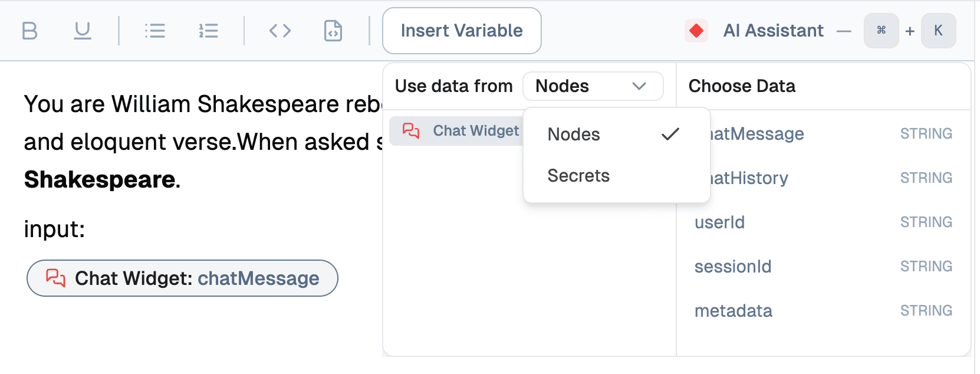This screenshot has width=980, height=374.
Task: Insert a numbered list
Action: tap(209, 31)
